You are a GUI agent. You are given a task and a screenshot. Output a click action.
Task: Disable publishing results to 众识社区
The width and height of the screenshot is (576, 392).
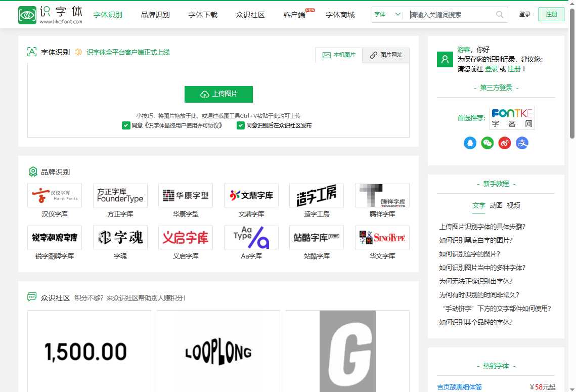point(241,125)
